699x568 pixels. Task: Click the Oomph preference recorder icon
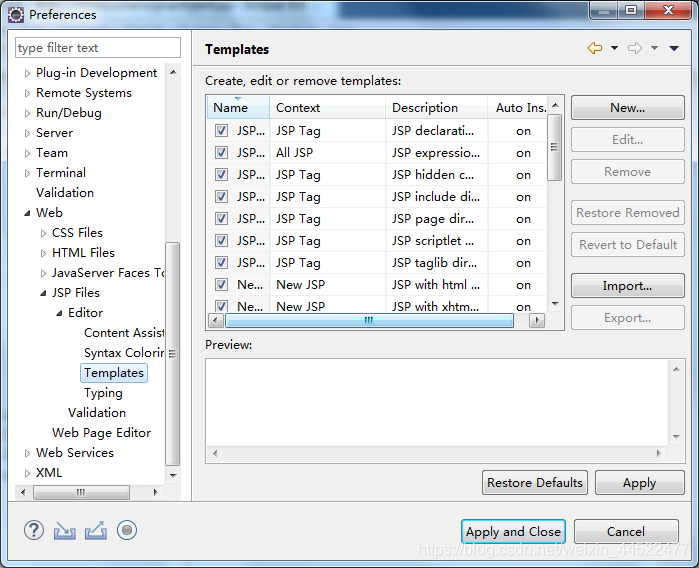click(127, 531)
